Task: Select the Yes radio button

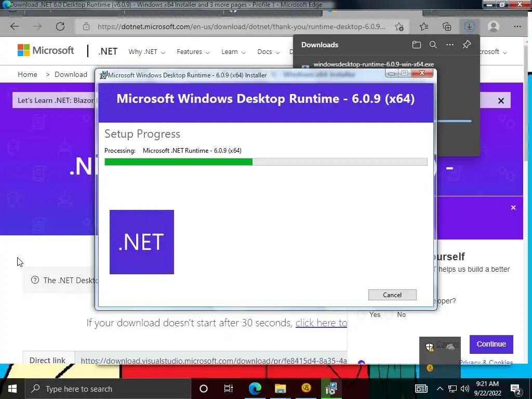Action: point(361,315)
